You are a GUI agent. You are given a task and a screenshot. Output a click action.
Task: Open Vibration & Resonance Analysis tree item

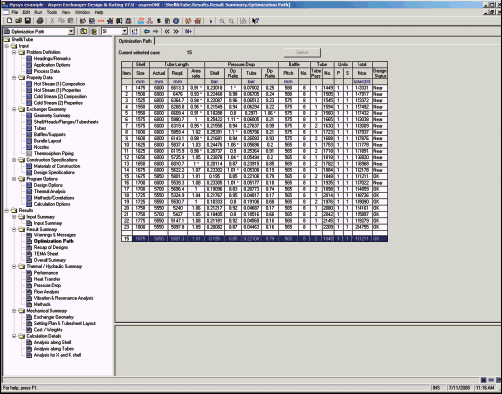[63, 298]
